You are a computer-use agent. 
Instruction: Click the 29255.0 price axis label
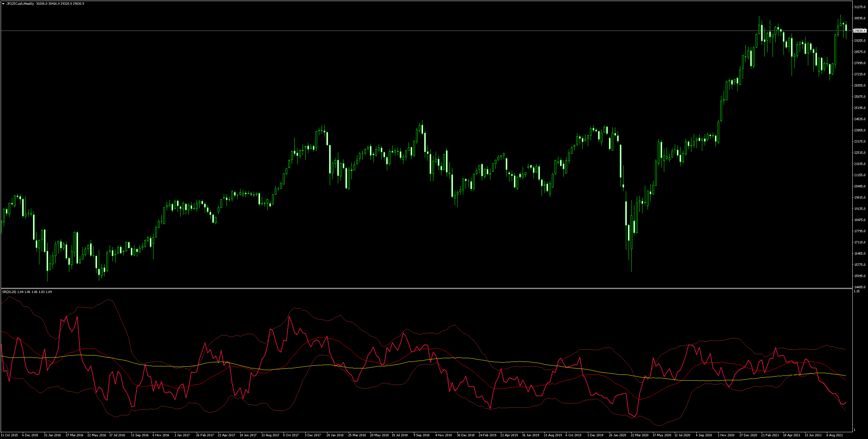point(860,41)
